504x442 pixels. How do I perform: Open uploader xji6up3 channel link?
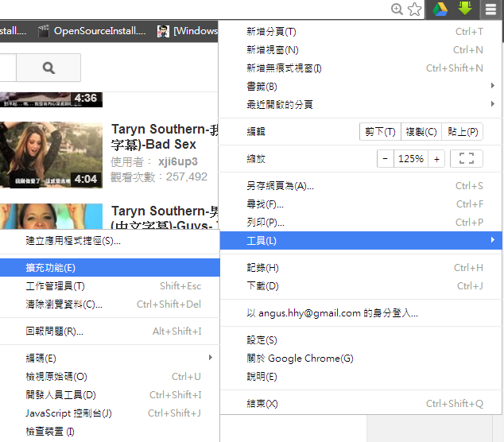(x=178, y=161)
